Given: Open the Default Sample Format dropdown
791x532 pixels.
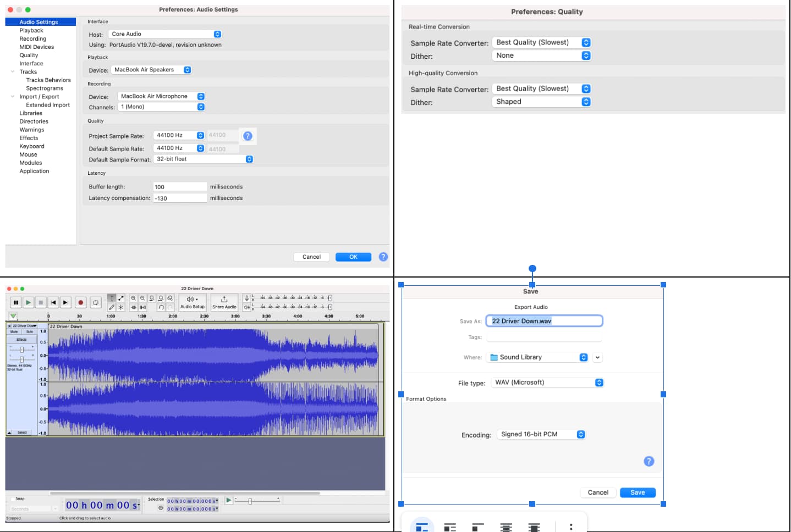Looking at the screenshot, I should 202,159.
